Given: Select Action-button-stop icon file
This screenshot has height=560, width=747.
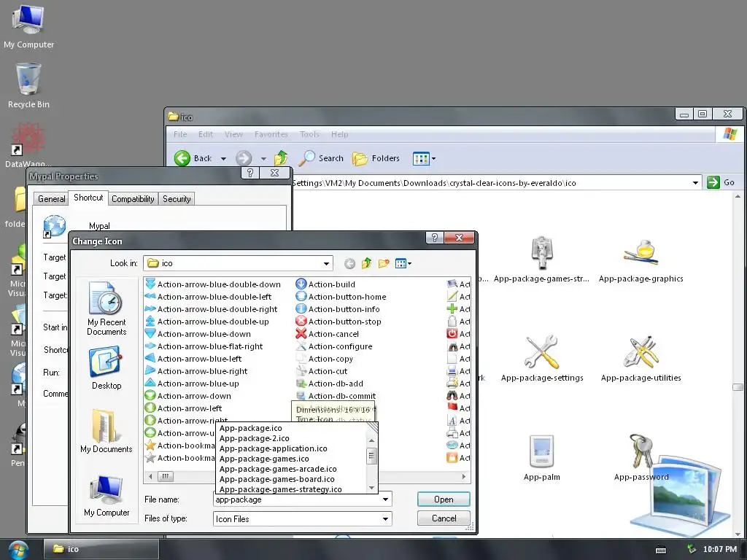Looking at the screenshot, I should (338, 322).
